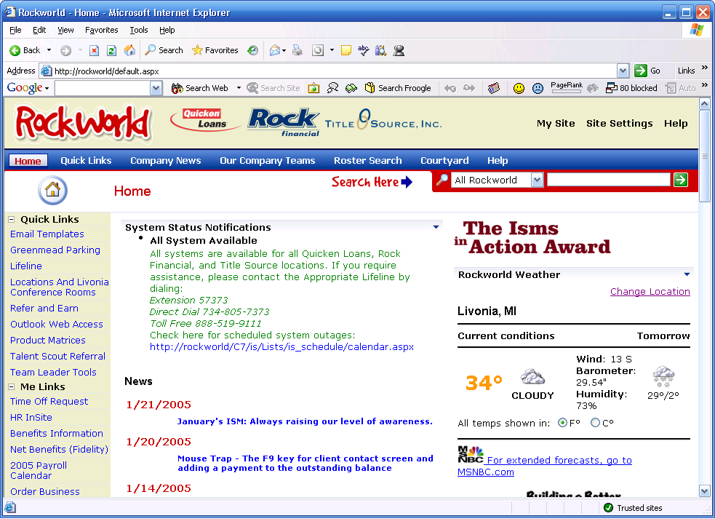Open the Google logo menu dropdown

point(47,88)
